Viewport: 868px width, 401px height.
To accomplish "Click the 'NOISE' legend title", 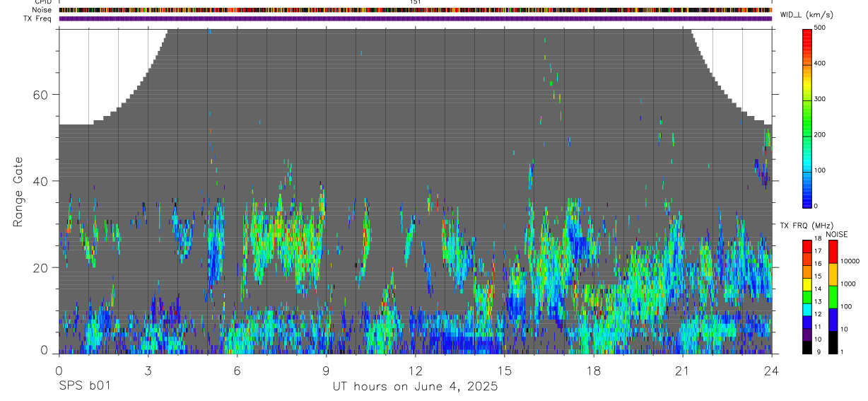I will pos(836,234).
